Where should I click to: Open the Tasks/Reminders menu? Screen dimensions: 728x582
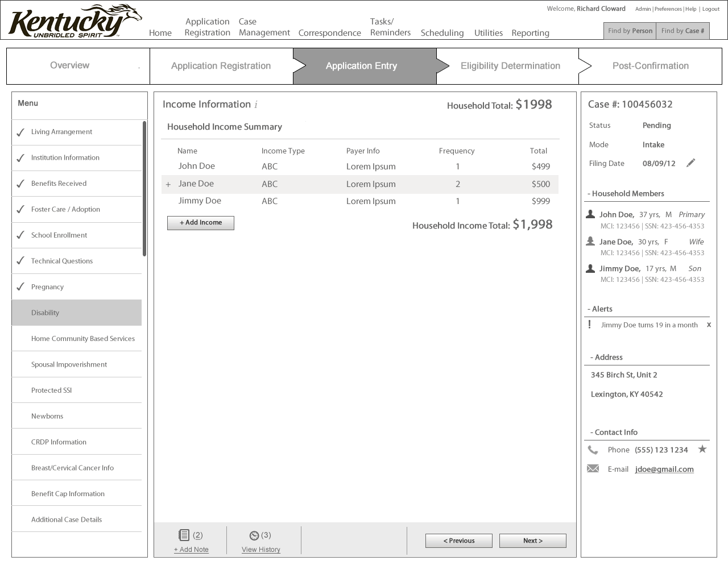(390, 27)
